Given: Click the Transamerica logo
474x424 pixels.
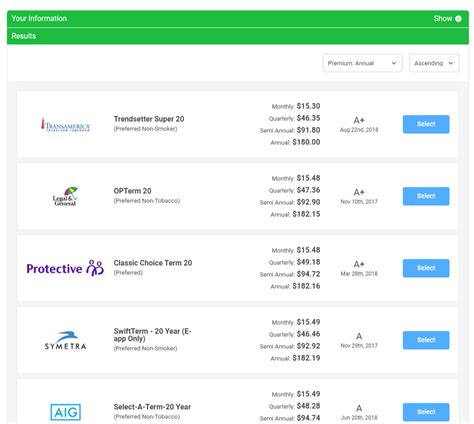Looking at the screenshot, I should click(x=66, y=124).
